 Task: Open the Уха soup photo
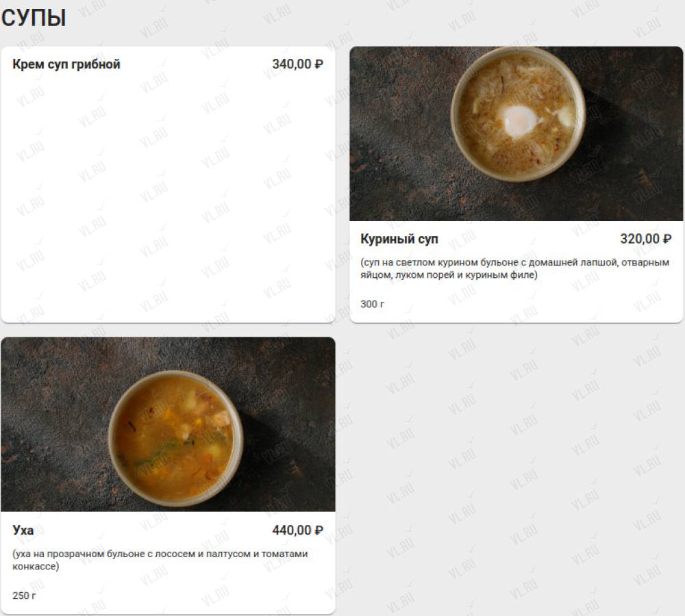(169, 424)
